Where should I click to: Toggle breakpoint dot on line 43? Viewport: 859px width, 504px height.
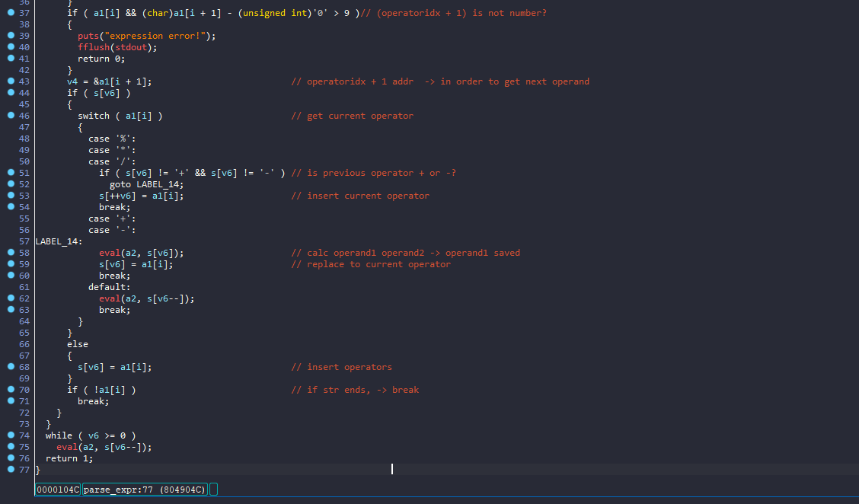pyautogui.click(x=11, y=81)
